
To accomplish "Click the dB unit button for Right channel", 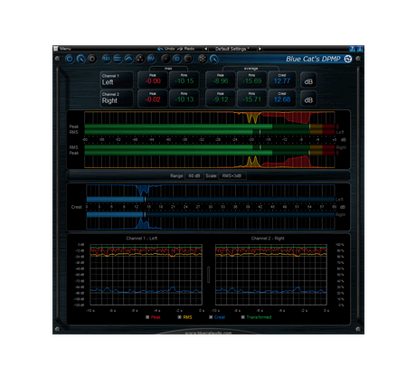I will [308, 100].
